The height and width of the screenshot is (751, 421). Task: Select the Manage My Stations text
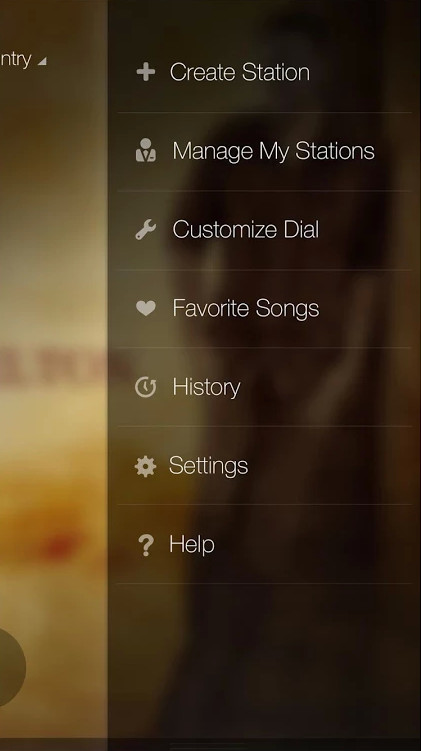pos(273,151)
